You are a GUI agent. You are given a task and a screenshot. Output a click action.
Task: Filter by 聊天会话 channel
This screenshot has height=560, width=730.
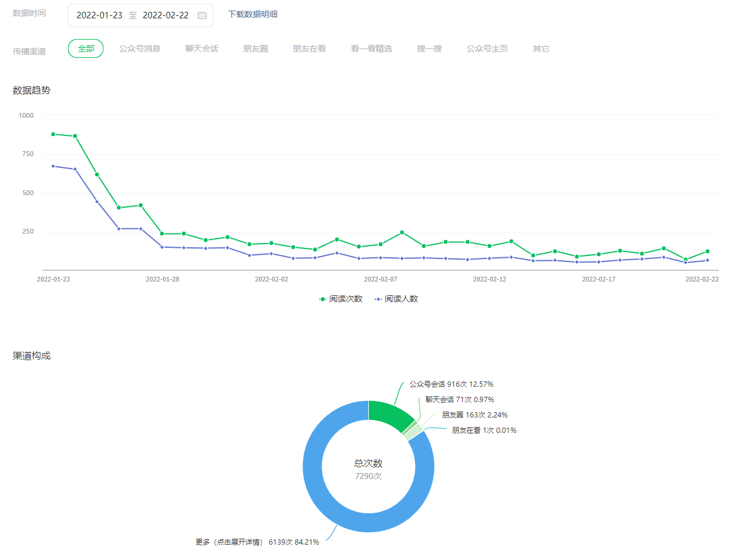tap(202, 48)
